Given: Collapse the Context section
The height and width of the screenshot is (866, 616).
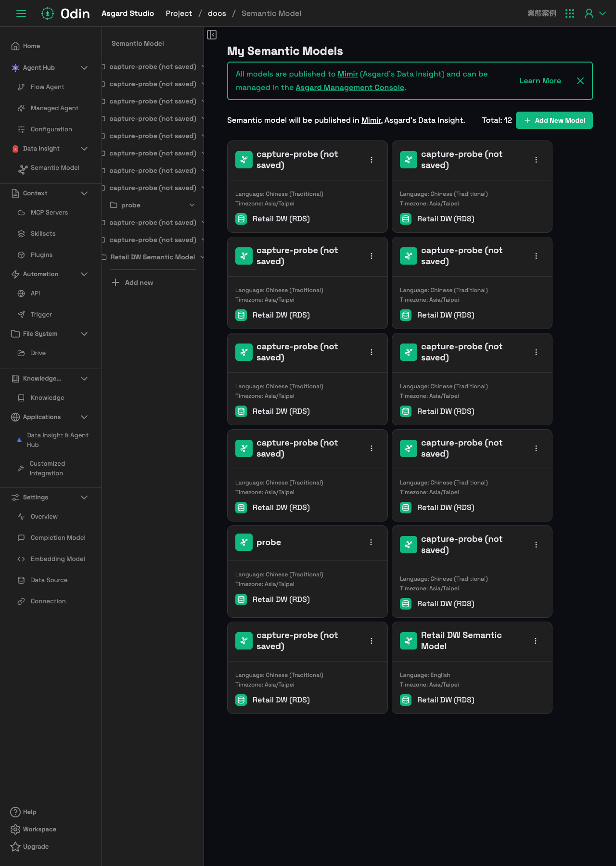Looking at the screenshot, I should [84, 193].
